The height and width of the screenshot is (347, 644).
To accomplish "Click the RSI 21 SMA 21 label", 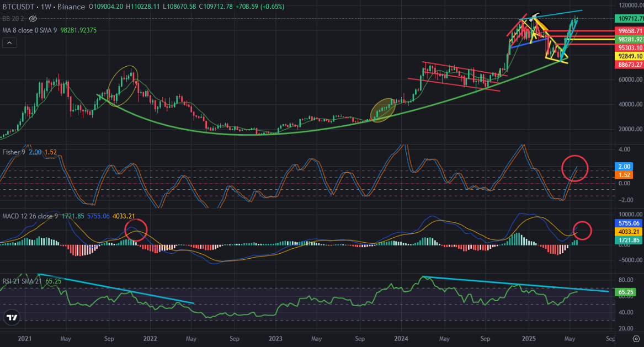I will coord(22,281).
